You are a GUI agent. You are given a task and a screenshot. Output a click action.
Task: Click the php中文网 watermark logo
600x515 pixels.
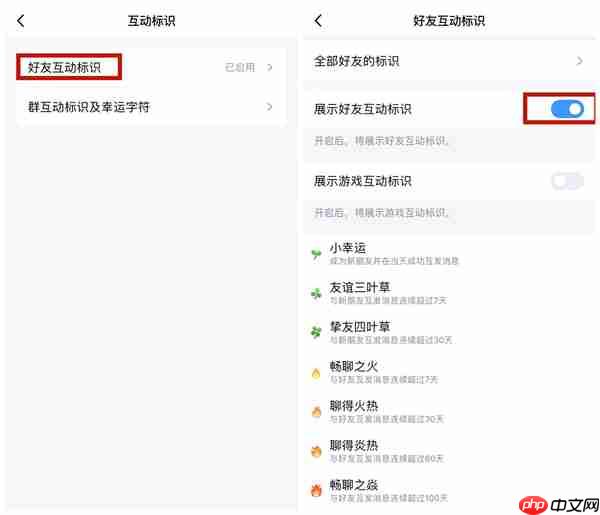pos(559,505)
